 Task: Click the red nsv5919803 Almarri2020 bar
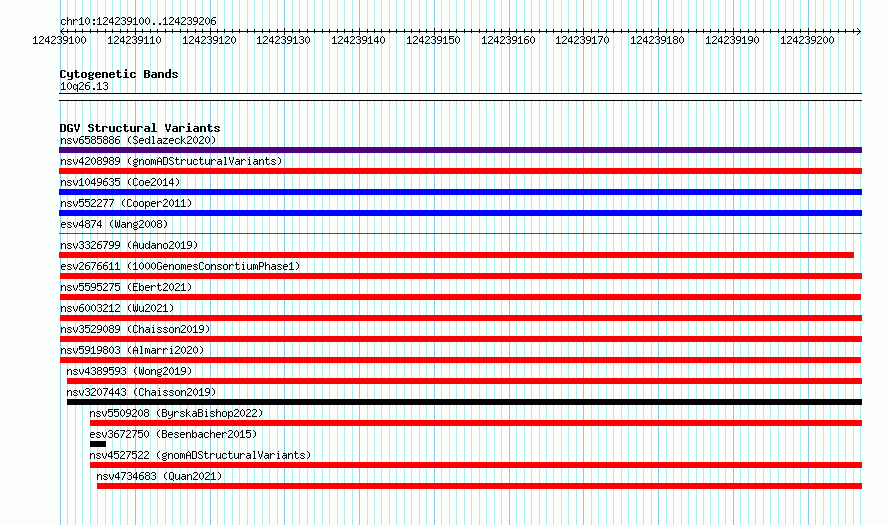(460, 360)
